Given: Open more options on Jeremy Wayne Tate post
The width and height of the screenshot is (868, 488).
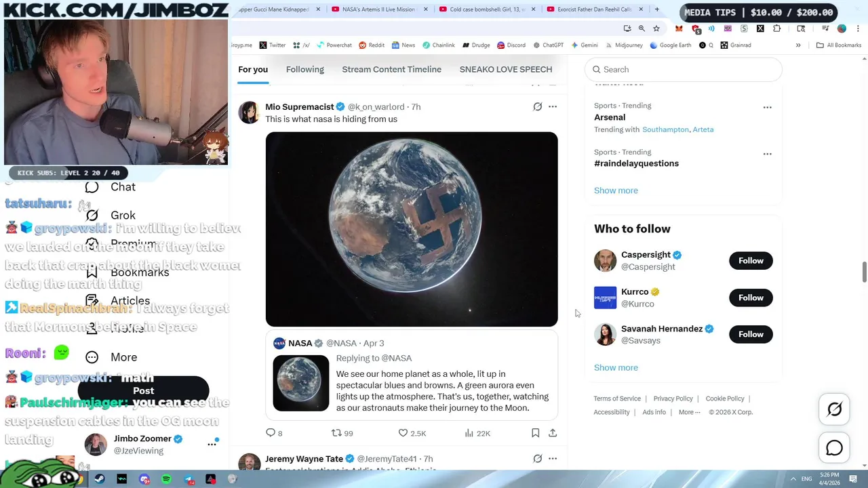Looking at the screenshot, I should (x=553, y=459).
